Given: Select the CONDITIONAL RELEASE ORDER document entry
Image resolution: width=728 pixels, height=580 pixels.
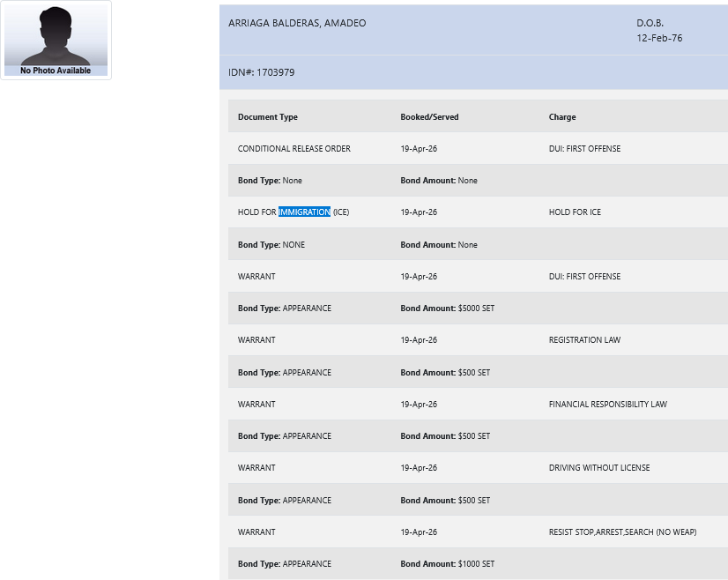Looking at the screenshot, I should (x=294, y=149).
